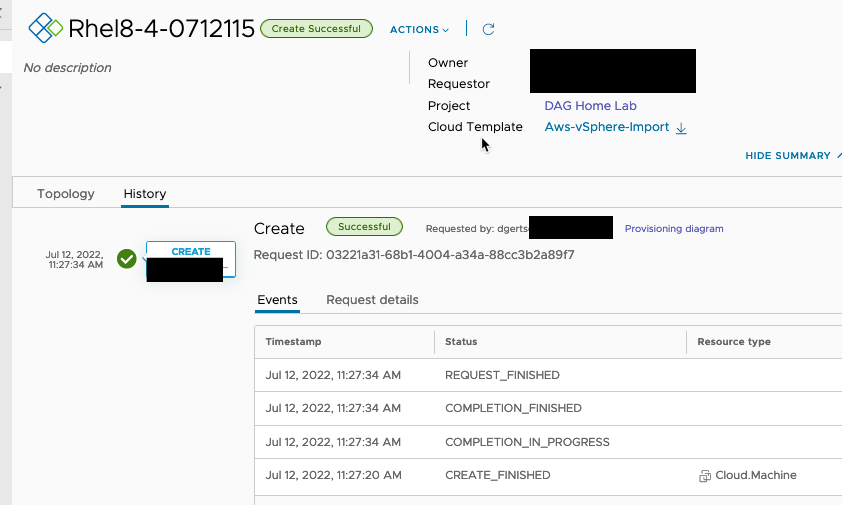Click the Resource type column header
Image resolution: width=842 pixels, height=505 pixels.
tap(733, 342)
